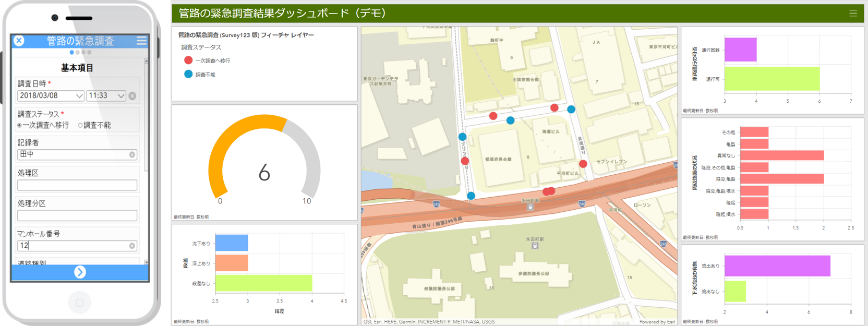The width and height of the screenshot is (868, 326).
Task: Click the Powered by Esri link
Action: [657, 322]
